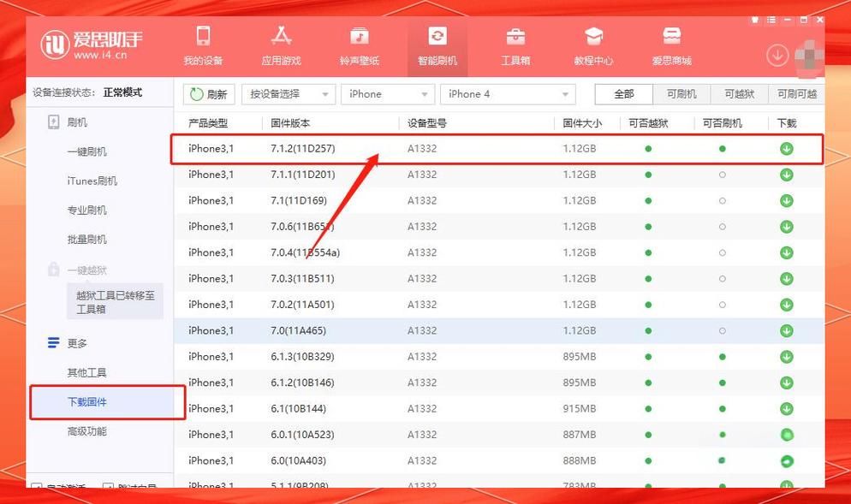
Task: Open the 爱思商城 (i4 Mall) section
Action: [x=670, y=43]
